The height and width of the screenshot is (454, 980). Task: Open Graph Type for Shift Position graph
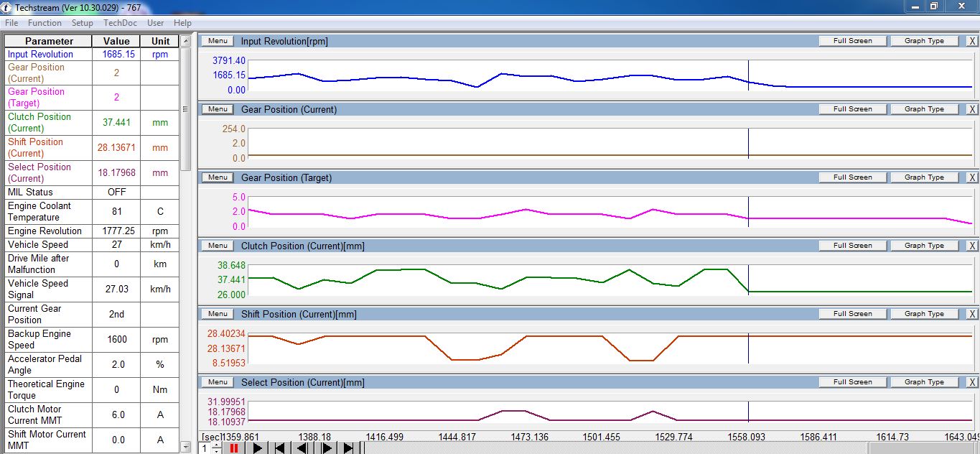click(924, 314)
